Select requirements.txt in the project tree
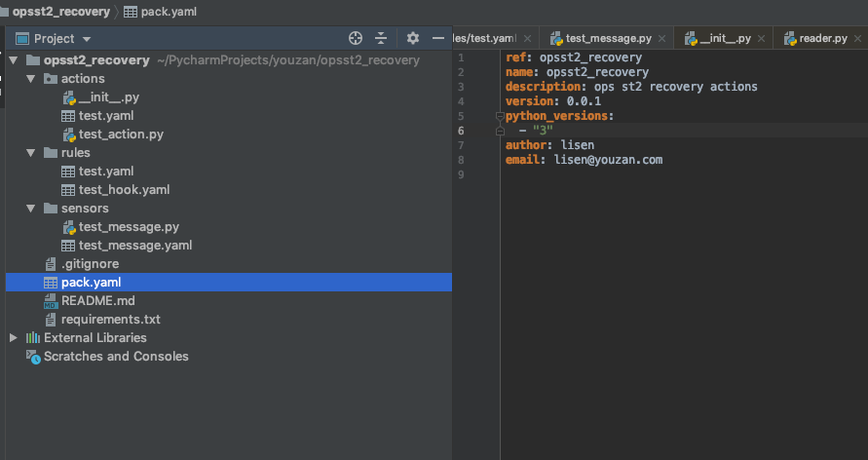 (x=110, y=320)
